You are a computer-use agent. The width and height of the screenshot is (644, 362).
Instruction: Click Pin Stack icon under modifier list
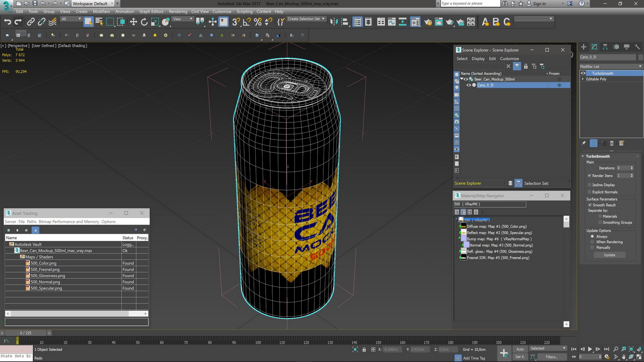click(x=584, y=143)
